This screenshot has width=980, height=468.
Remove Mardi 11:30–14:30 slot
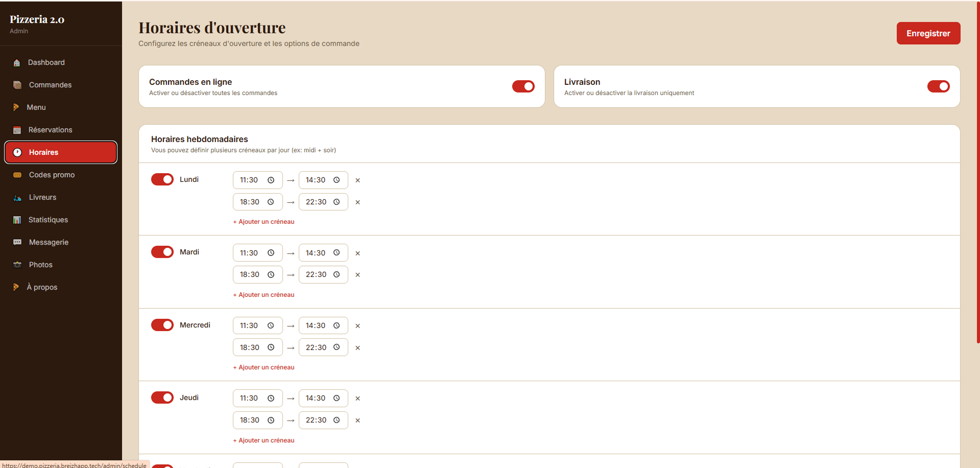click(x=358, y=253)
